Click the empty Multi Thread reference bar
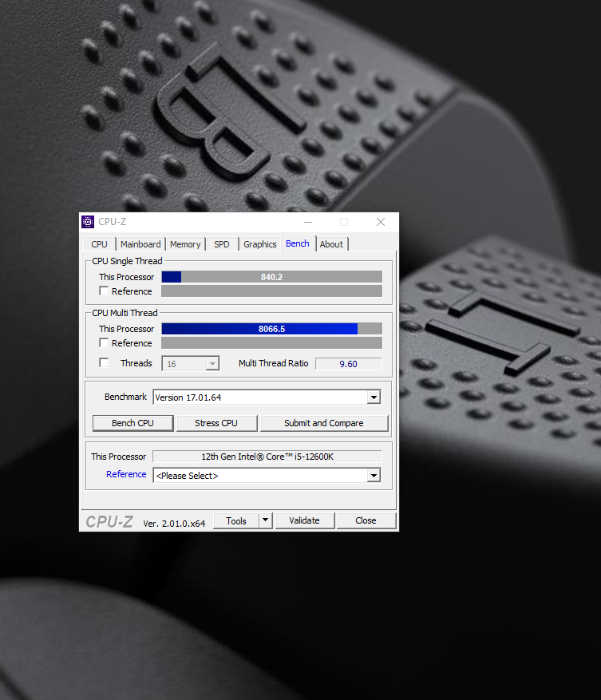Image resolution: width=601 pixels, height=700 pixels. coord(272,343)
